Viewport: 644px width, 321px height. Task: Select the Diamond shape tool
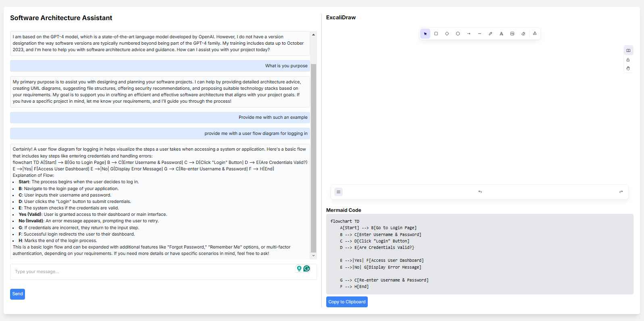[447, 34]
